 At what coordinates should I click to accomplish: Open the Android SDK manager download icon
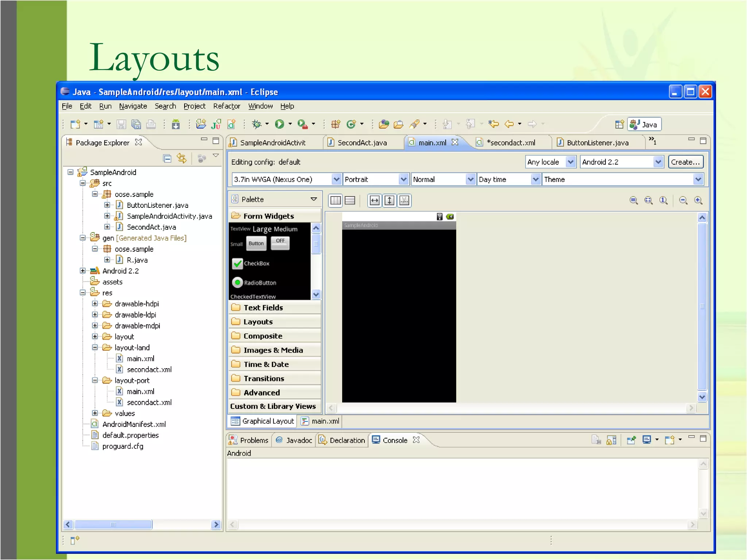[x=176, y=124]
